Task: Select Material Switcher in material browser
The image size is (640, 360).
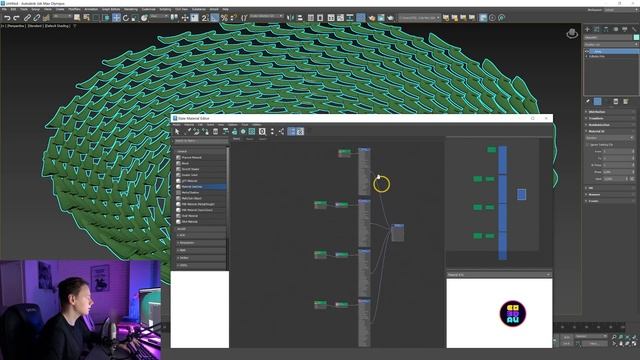Action: (x=200, y=187)
